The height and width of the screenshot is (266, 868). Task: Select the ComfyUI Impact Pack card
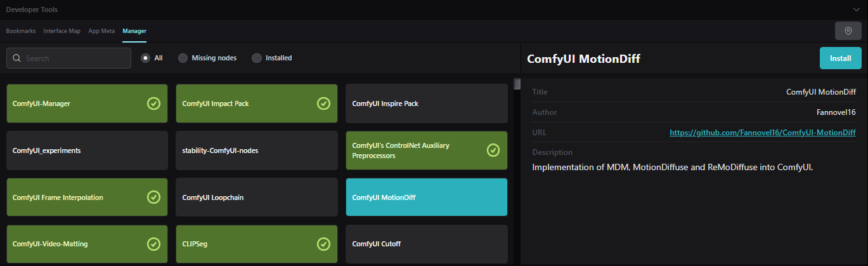pyautogui.click(x=257, y=103)
